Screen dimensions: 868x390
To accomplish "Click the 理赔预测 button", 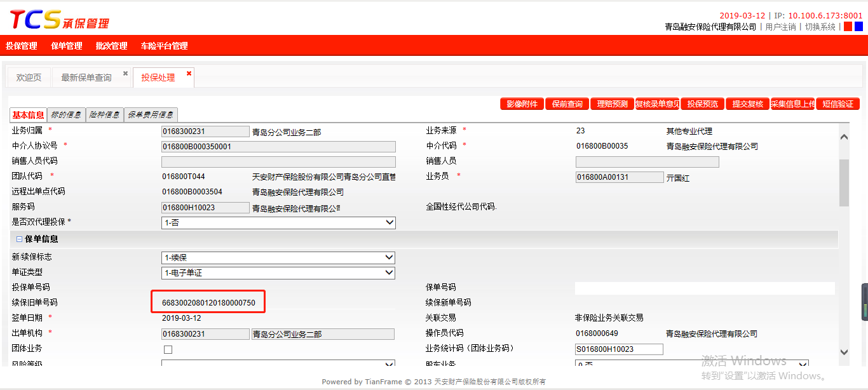I will 612,104.
